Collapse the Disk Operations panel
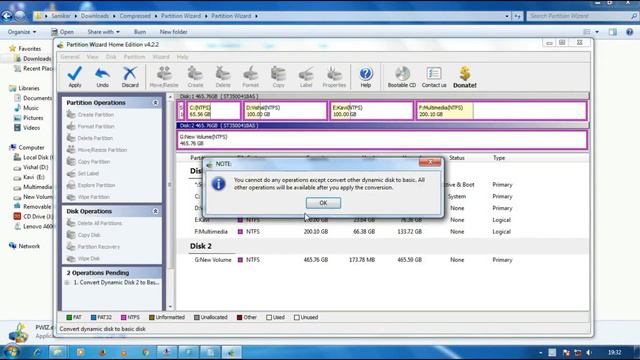640x360 pixels. point(156,211)
